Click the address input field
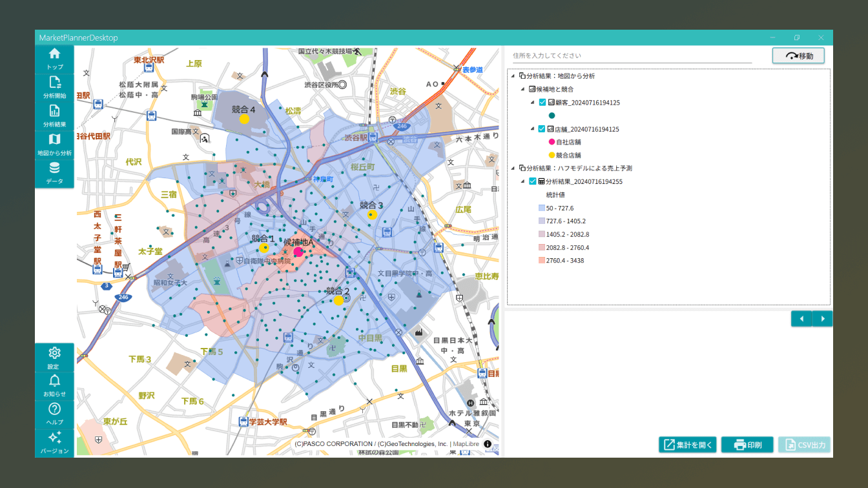This screenshot has width=868, height=488. [632, 56]
